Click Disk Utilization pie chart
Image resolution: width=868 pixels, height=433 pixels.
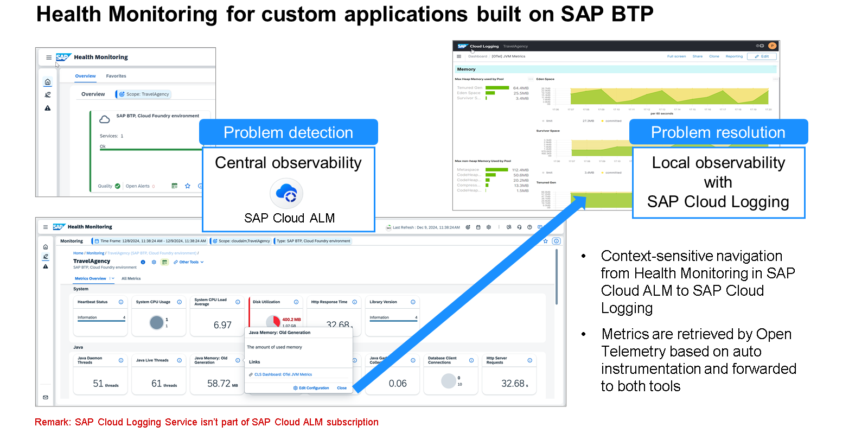point(273,322)
